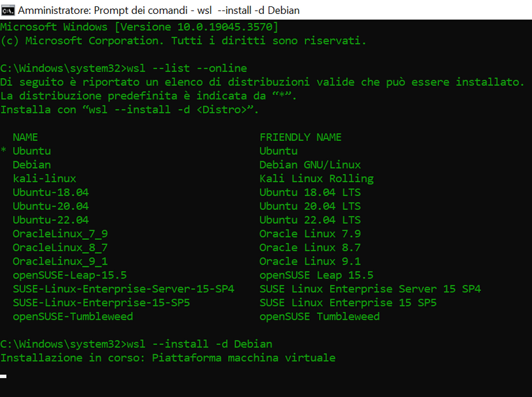532x397 pixels.
Task: Click the 'Ubuntu-22.04' distro name
Action: 51,220
